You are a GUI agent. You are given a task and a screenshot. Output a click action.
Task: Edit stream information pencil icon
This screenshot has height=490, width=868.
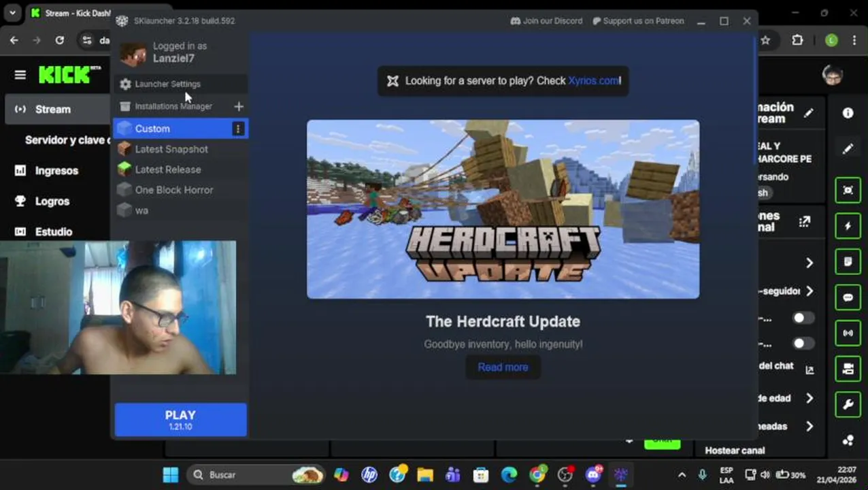(x=808, y=113)
